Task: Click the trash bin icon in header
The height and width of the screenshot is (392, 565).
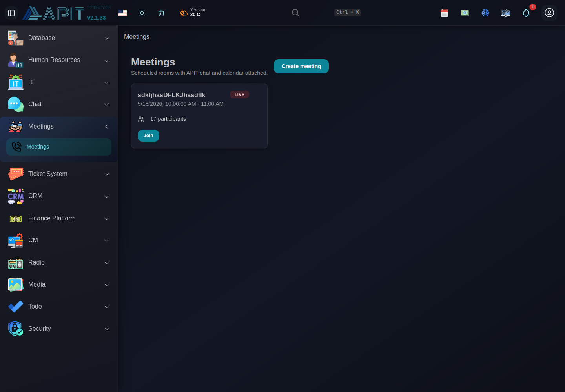Action: point(161,13)
